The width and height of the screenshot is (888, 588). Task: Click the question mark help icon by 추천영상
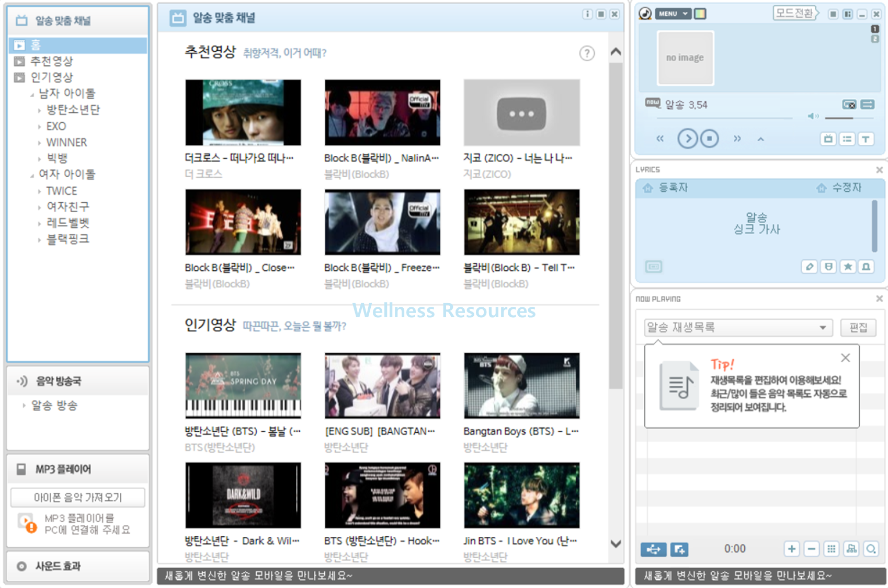click(x=587, y=53)
